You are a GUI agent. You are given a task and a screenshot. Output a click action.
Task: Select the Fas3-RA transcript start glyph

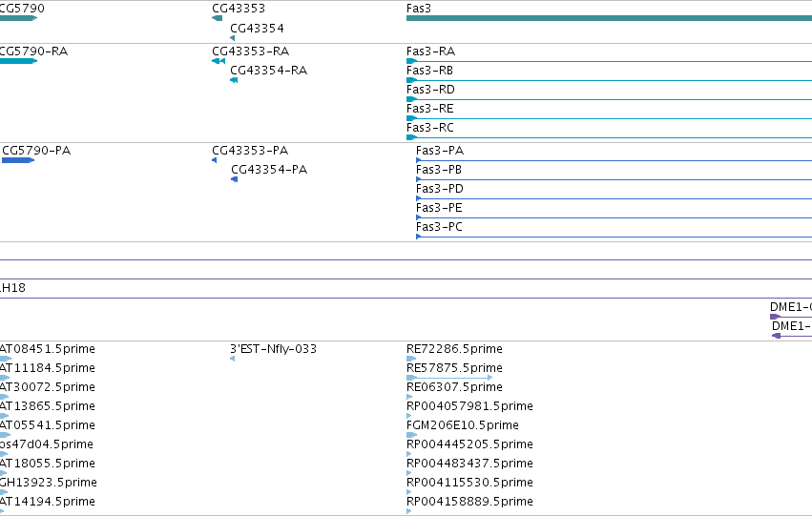[411, 61]
